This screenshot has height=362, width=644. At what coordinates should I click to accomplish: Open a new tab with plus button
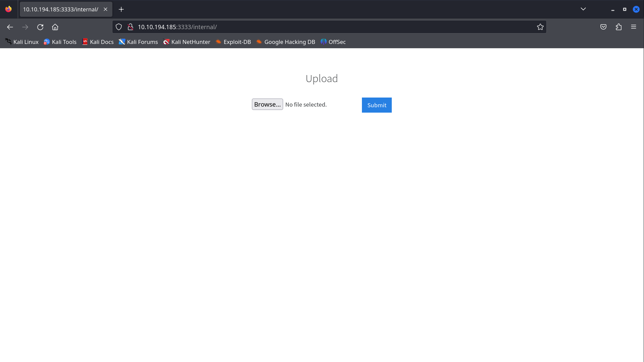121,9
